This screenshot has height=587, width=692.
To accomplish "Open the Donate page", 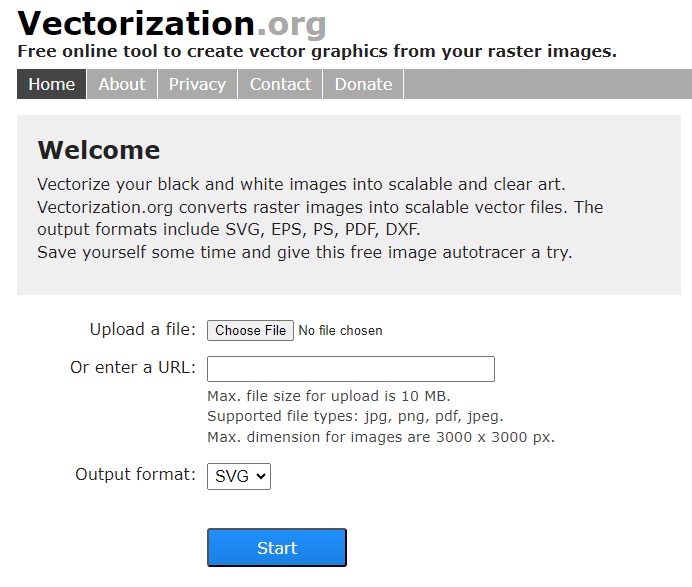I will tap(363, 84).
